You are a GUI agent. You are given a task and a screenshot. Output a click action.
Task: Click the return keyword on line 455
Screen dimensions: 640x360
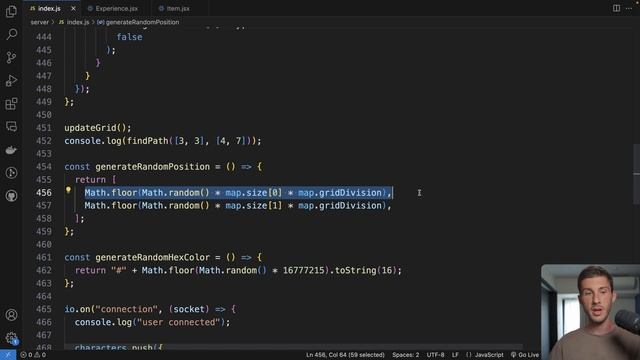[x=90, y=180]
